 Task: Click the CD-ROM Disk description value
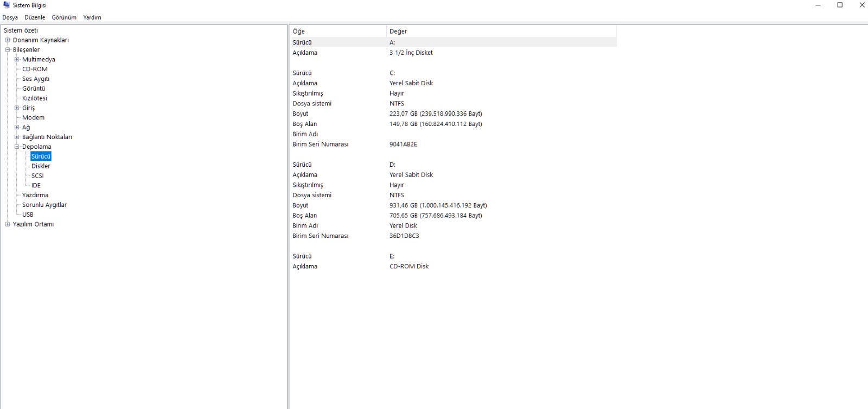coord(409,267)
